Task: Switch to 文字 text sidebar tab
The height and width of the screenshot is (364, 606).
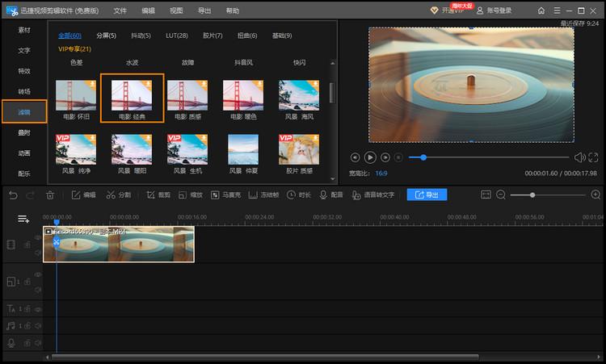Action: click(24, 51)
